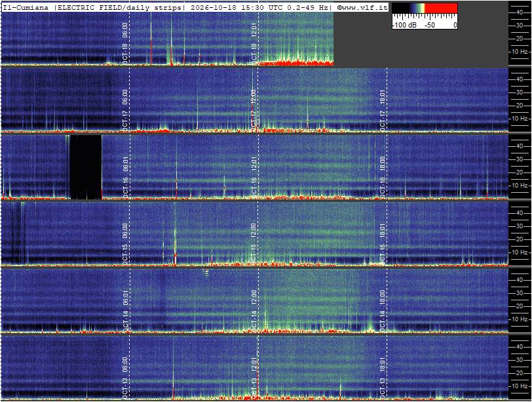This screenshot has height=402, width=532.
Task: Click the 0.2-49 Hz range text
Action: point(308,7)
